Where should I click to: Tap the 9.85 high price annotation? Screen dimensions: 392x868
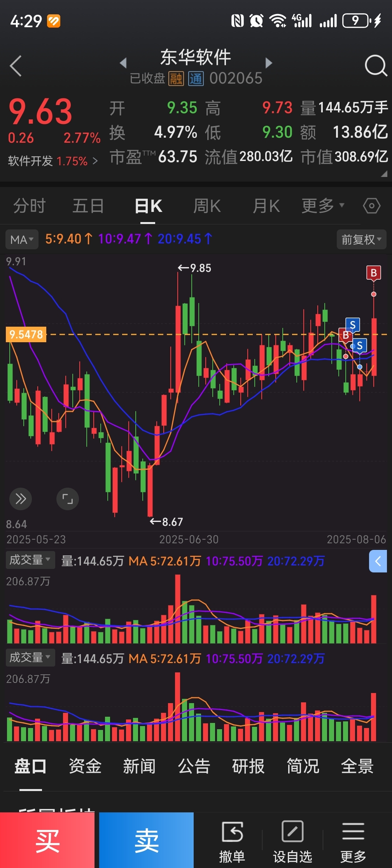(194, 268)
